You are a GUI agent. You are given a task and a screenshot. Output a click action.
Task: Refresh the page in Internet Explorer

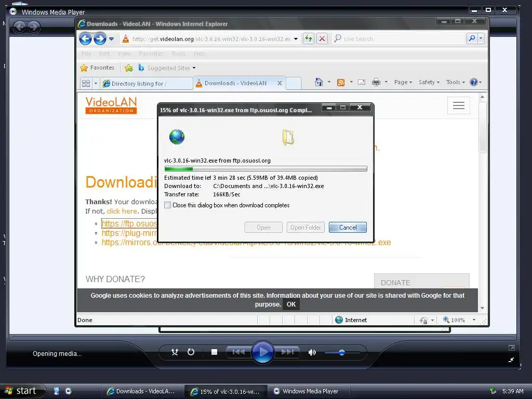[309, 38]
